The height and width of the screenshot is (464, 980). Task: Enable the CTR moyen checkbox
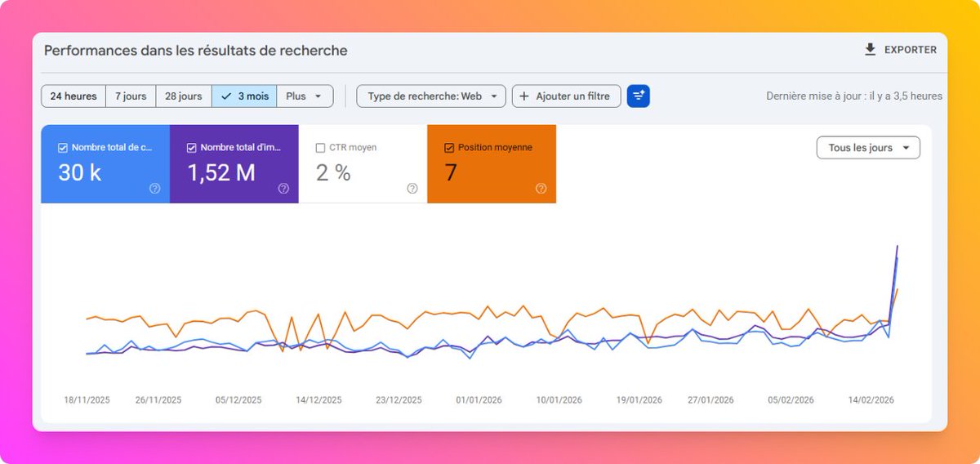coord(320,148)
